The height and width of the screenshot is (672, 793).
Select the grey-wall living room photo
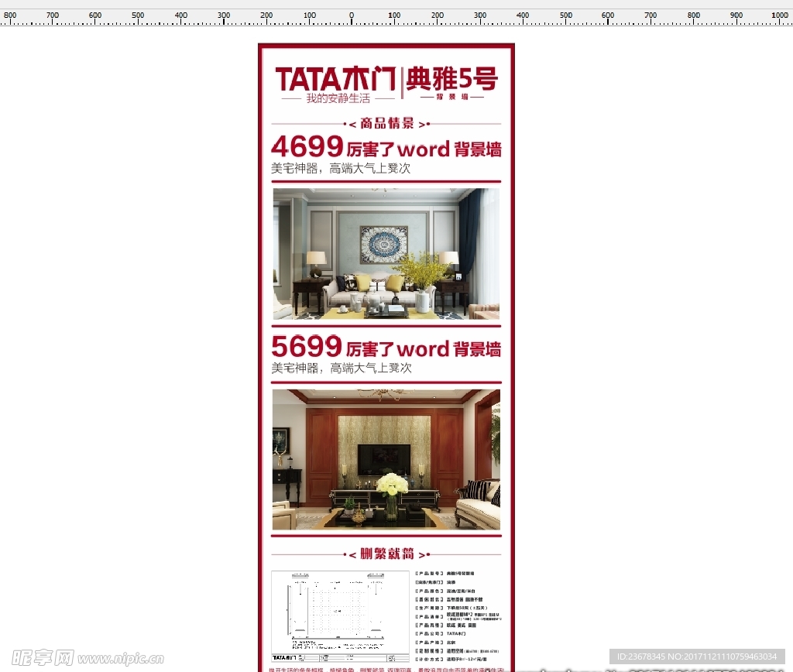pos(386,253)
